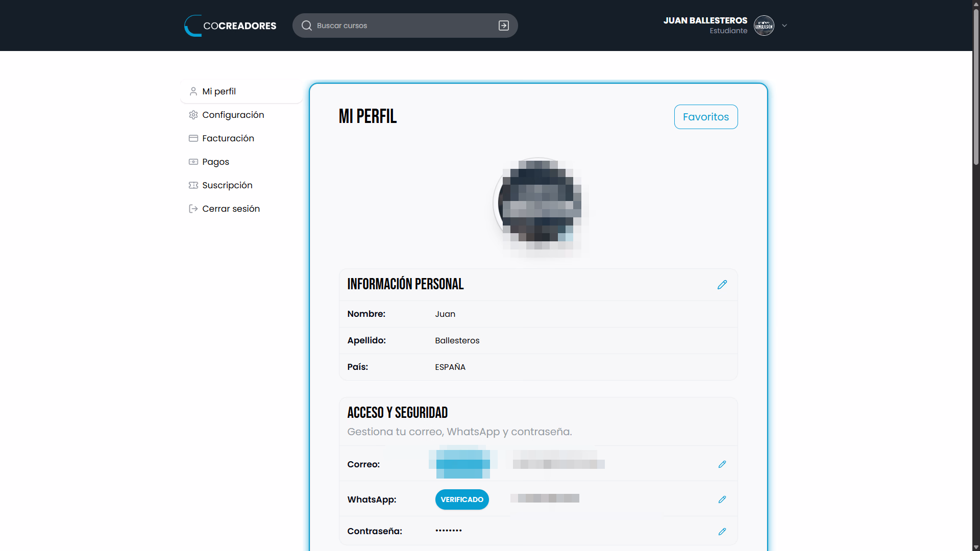
Task: Click the large profile picture
Action: (538, 203)
